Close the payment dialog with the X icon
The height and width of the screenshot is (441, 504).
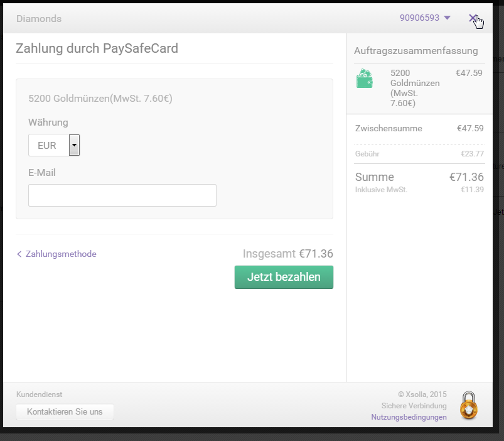pyautogui.click(x=473, y=18)
